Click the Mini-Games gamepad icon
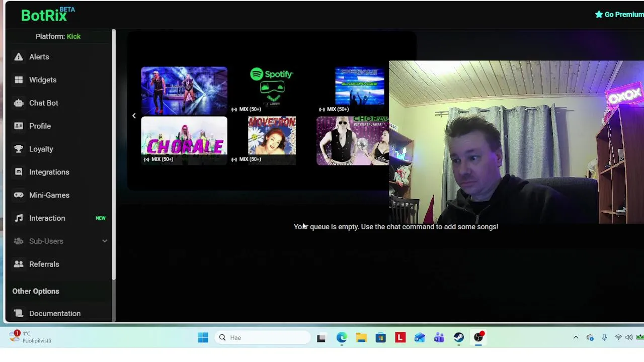 [19, 195]
